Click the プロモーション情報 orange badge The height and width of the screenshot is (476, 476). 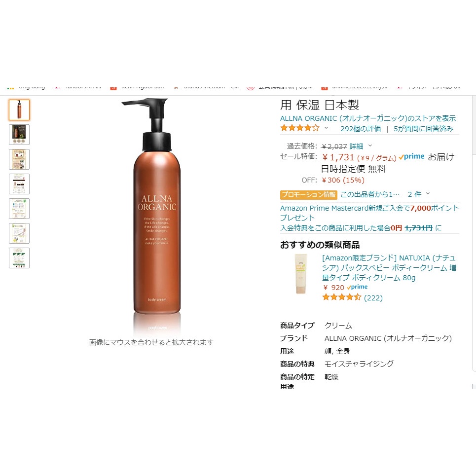pos(308,194)
